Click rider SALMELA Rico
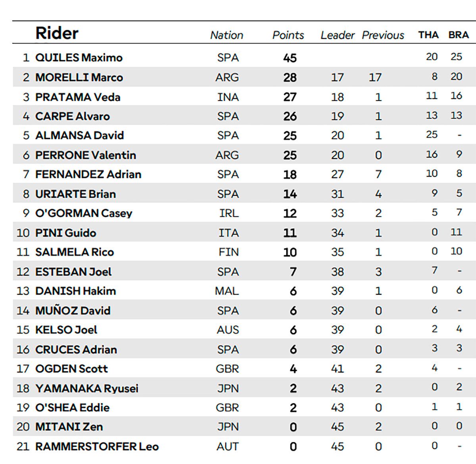Viewport: 476px width, 464px height. coord(74,252)
